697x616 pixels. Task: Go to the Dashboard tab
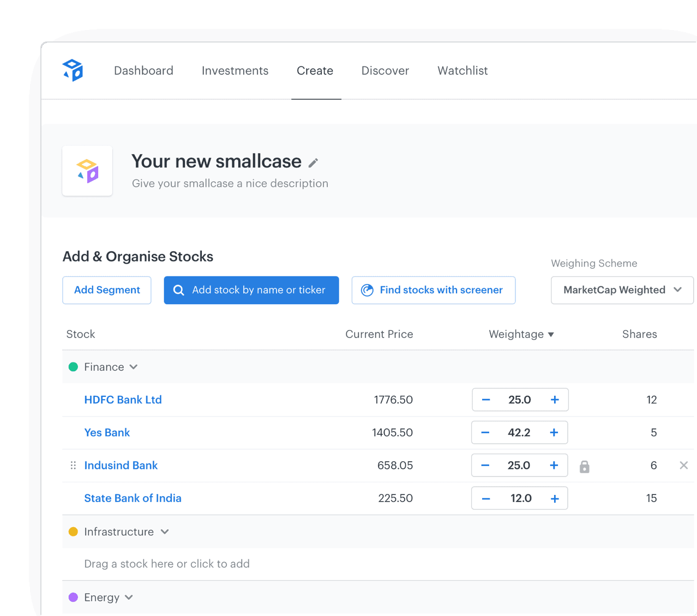[x=143, y=71]
